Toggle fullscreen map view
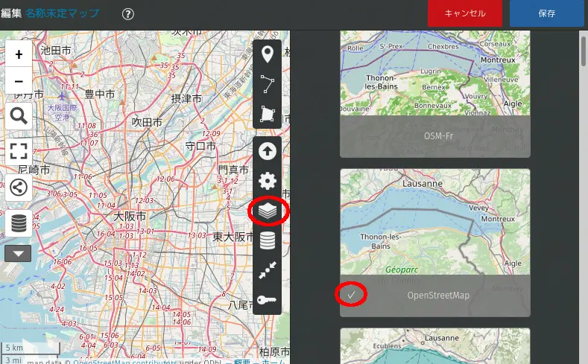Screen dimensions: 588x364 (19, 151)
